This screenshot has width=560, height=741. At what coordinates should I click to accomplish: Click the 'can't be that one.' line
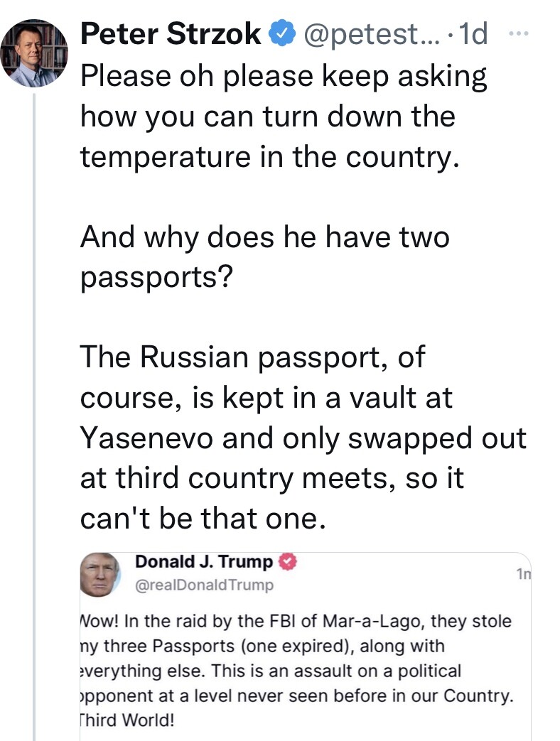point(203,519)
